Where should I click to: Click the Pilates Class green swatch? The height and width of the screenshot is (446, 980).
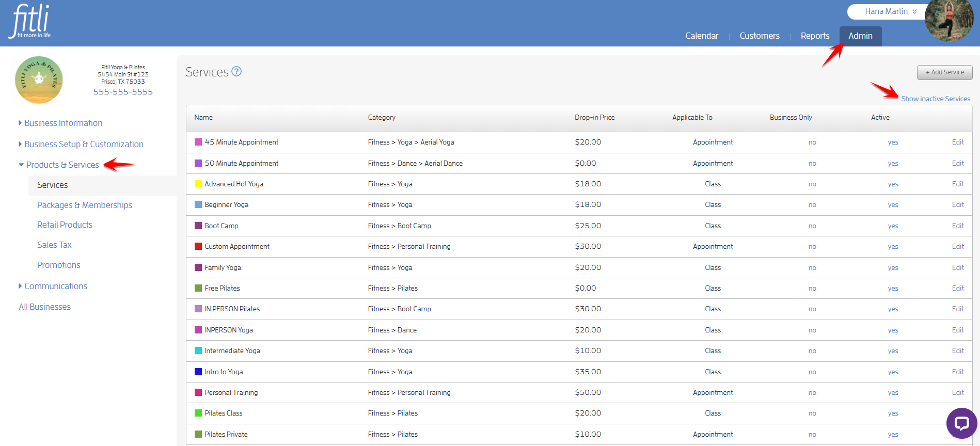point(198,413)
